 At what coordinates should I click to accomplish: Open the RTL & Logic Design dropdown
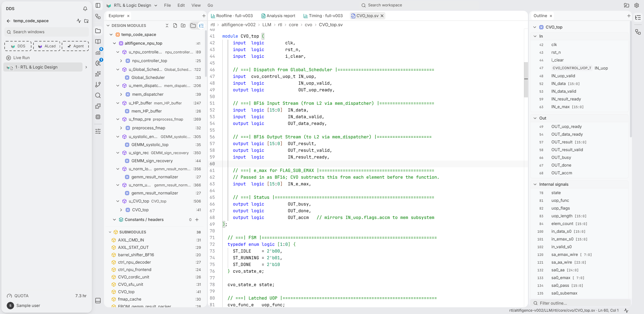[132, 5]
